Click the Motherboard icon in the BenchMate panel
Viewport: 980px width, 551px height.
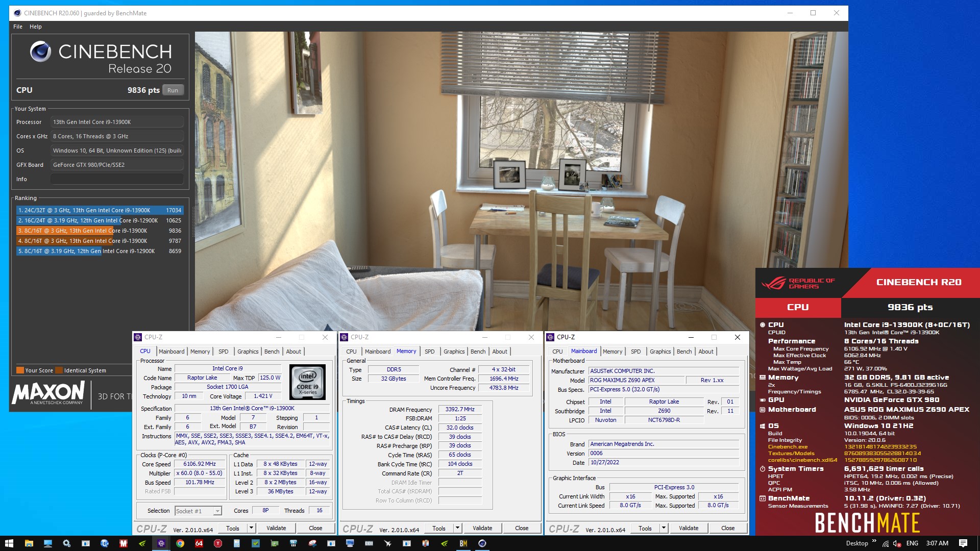click(x=763, y=410)
